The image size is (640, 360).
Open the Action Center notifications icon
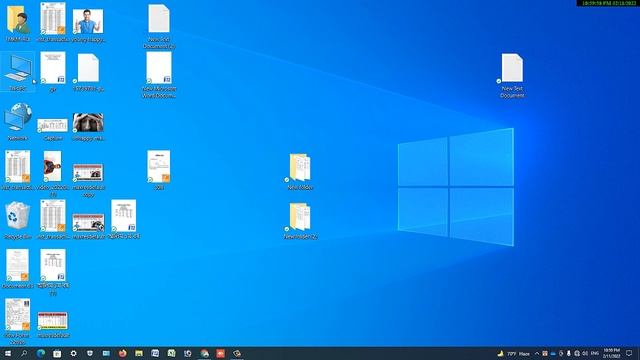click(629, 353)
